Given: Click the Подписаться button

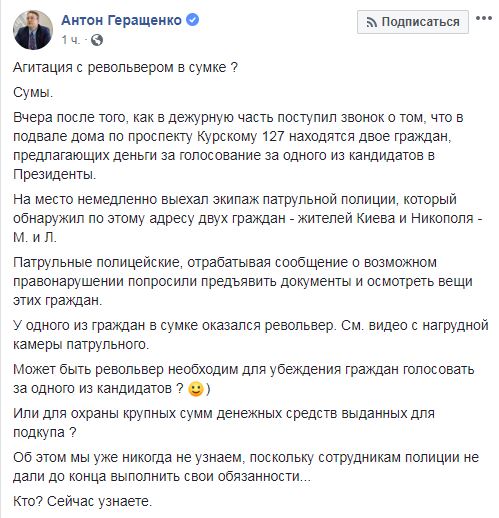Looking at the screenshot, I should [413, 22].
